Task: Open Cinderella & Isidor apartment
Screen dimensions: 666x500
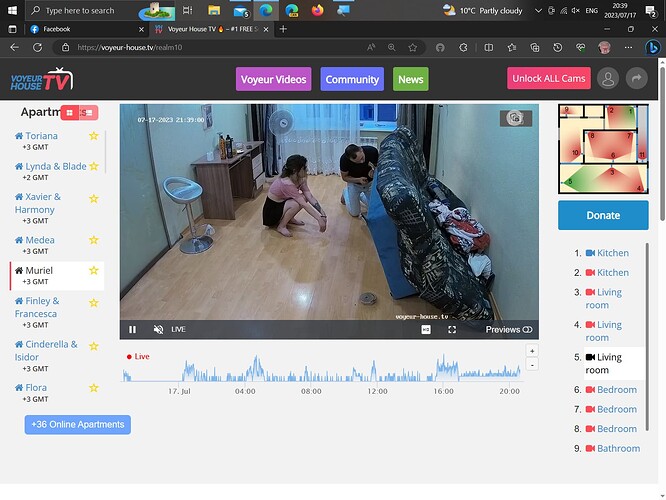Action: point(46,350)
